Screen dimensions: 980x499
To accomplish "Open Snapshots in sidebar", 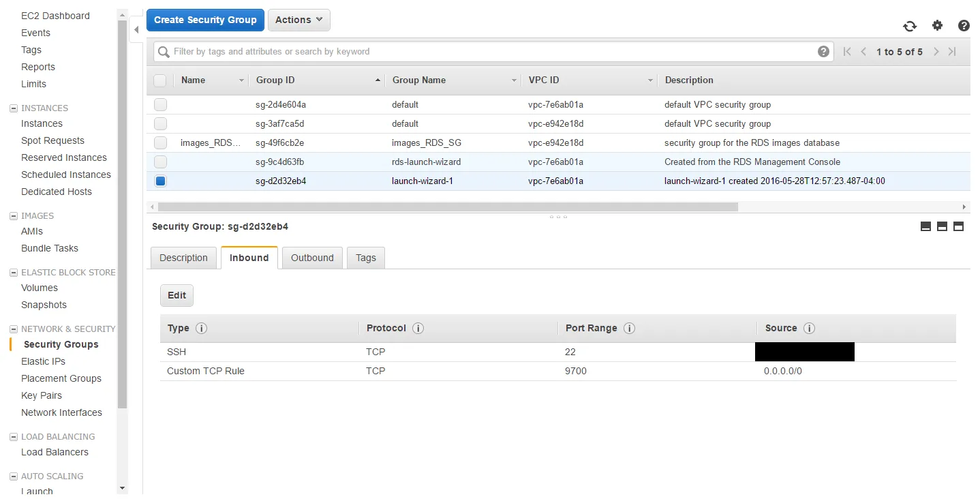I will 44,305.
